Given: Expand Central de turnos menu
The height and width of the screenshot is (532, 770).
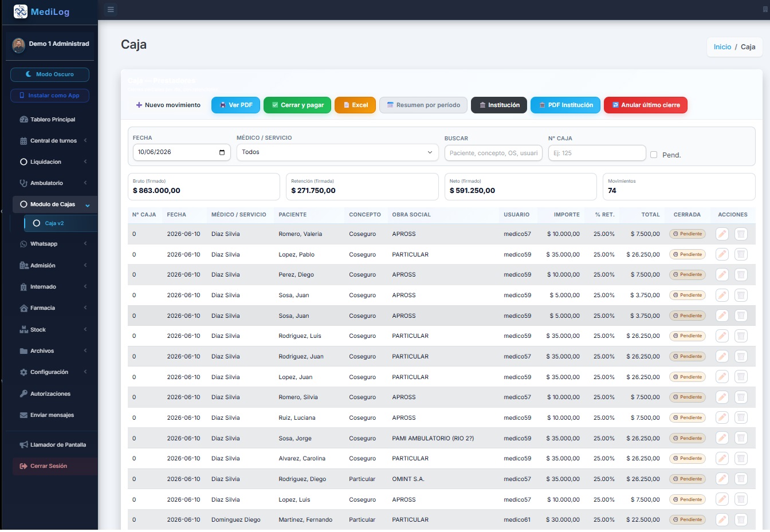Looking at the screenshot, I should coord(54,141).
